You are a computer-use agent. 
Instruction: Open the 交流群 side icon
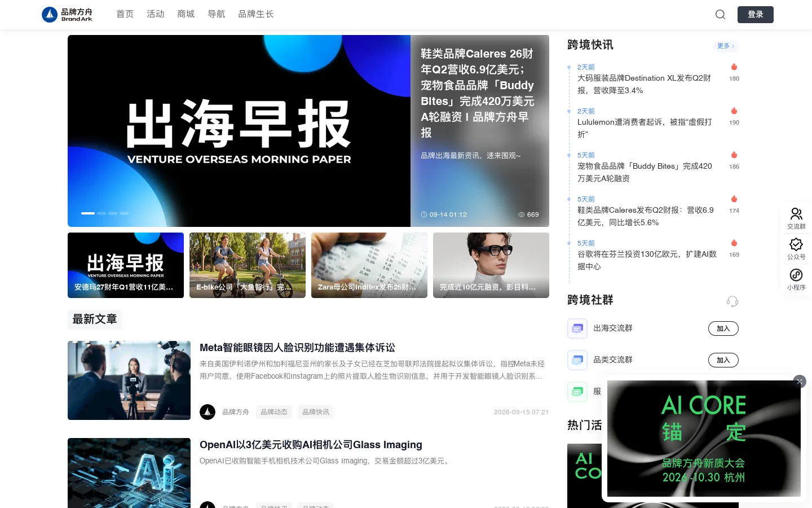click(796, 218)
